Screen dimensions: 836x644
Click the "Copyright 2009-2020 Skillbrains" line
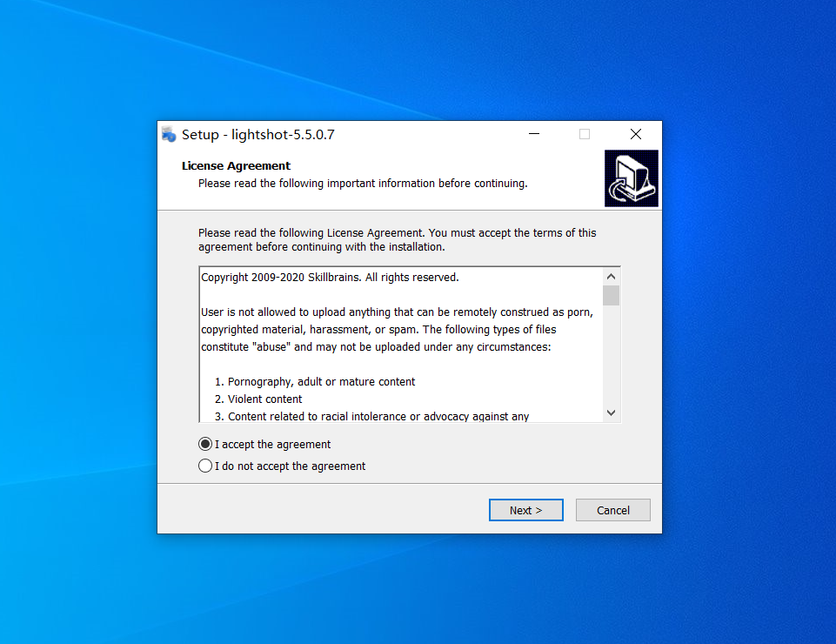(x=330, y=278)
